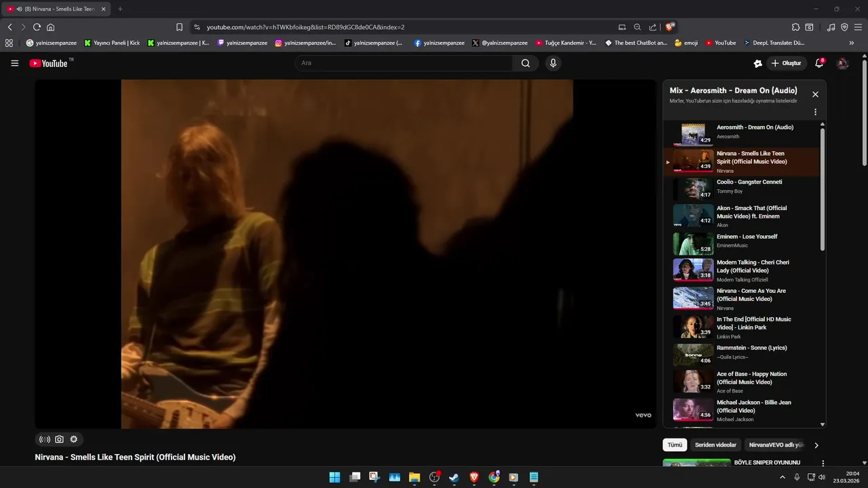Select Eminem - Lose Yourself in the playlist
This screenshot has width=868, height=488.
pos(741,243)
